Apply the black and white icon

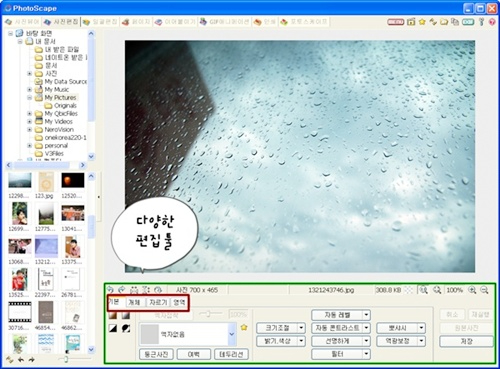[113, 328]
